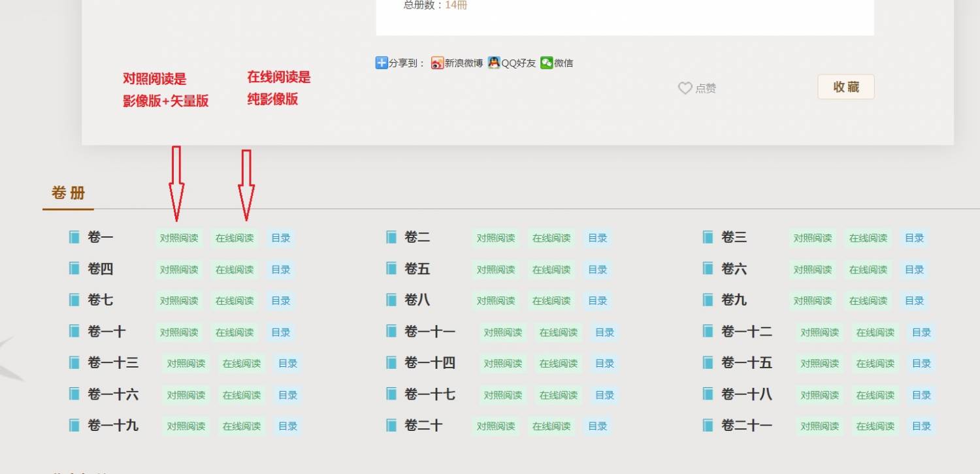Open 在线阅读 for 卷二

coord(551,238)
